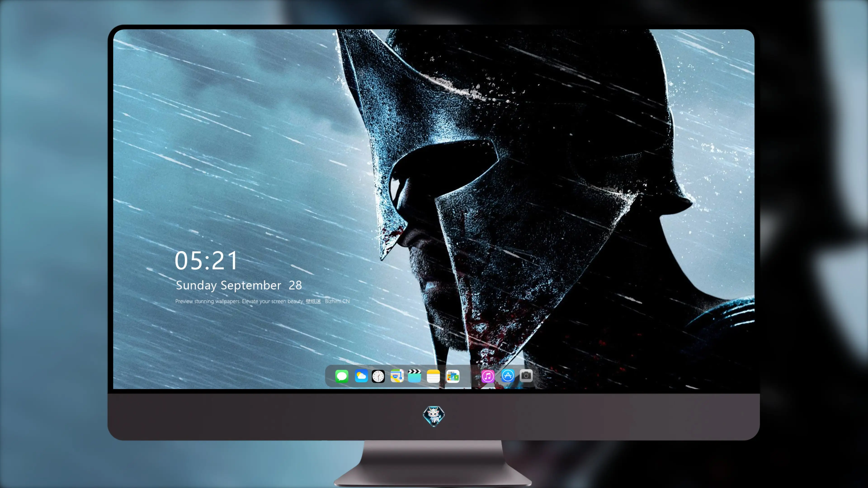Click the colorful poster collage dock icon
This screenshot has width=868, height=488.
tap(453, 376)
